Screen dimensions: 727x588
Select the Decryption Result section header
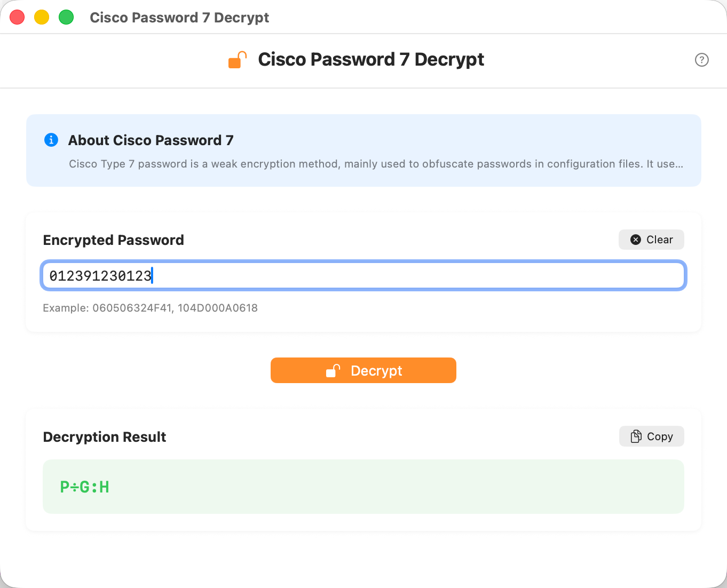point(104,436)
